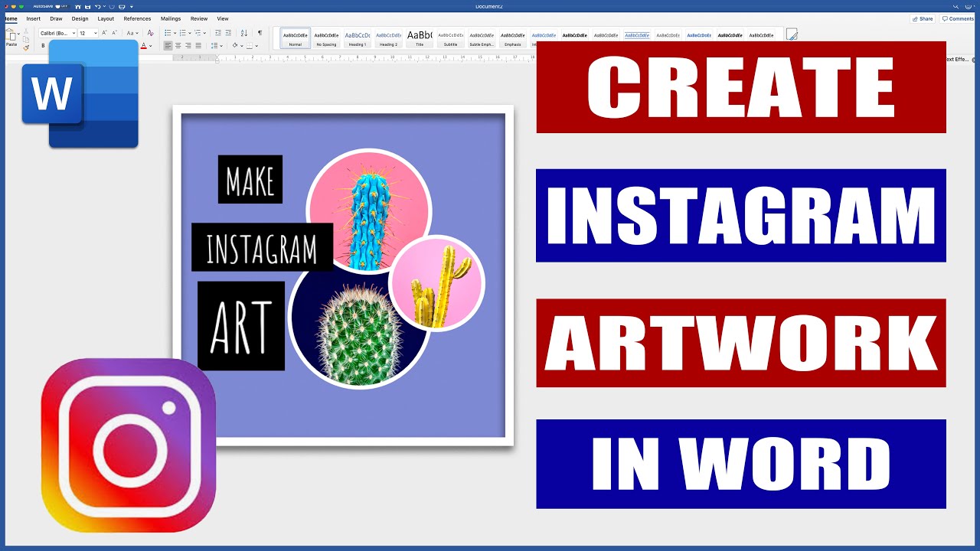
Task: Toggle Show Paragraph Marks (¶)
Action: pos(260,33)
